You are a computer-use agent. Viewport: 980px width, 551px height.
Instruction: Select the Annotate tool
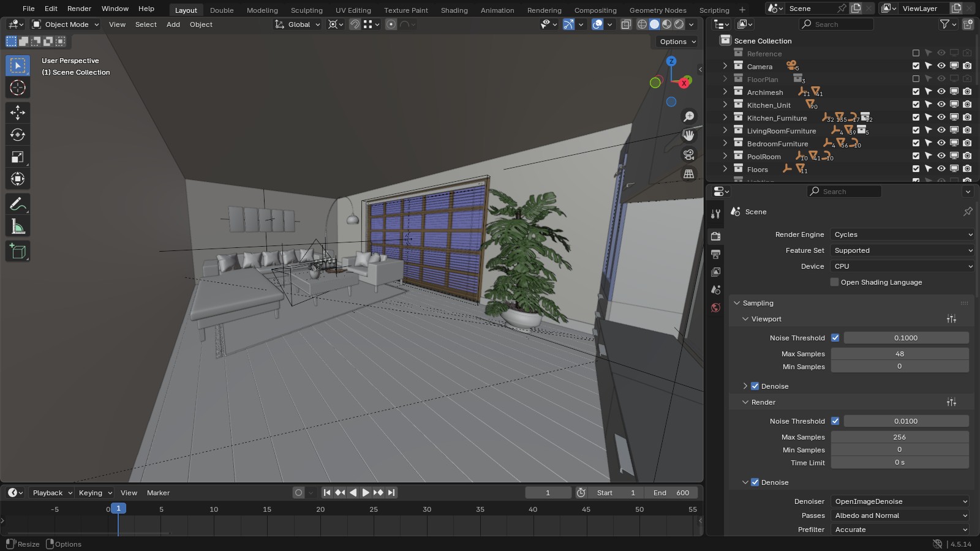tap(18, 204)
